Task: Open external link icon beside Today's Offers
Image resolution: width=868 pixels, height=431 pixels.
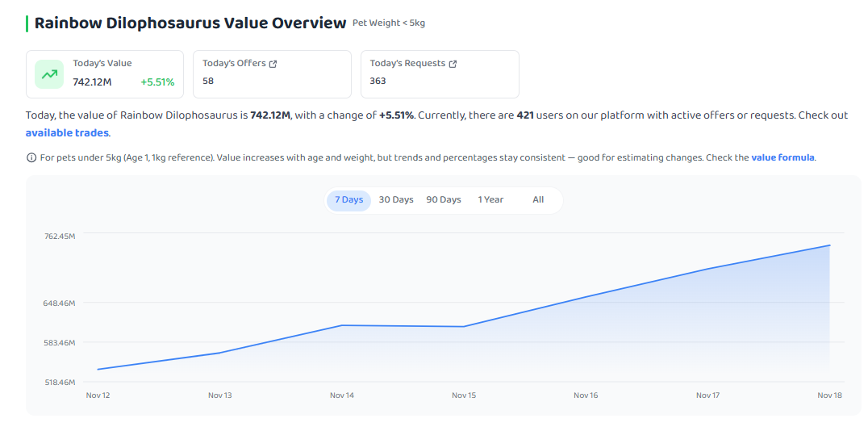Action: pyautogui.click(x=273, y=64)
